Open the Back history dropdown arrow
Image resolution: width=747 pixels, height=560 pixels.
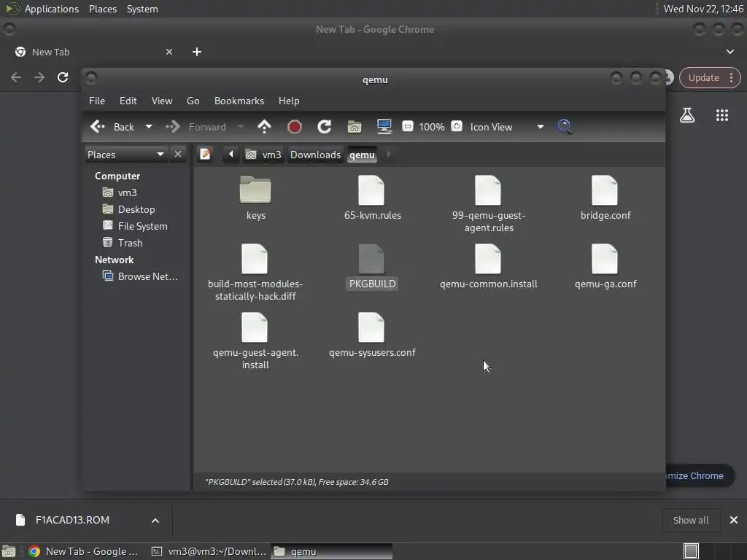[149, 127]
